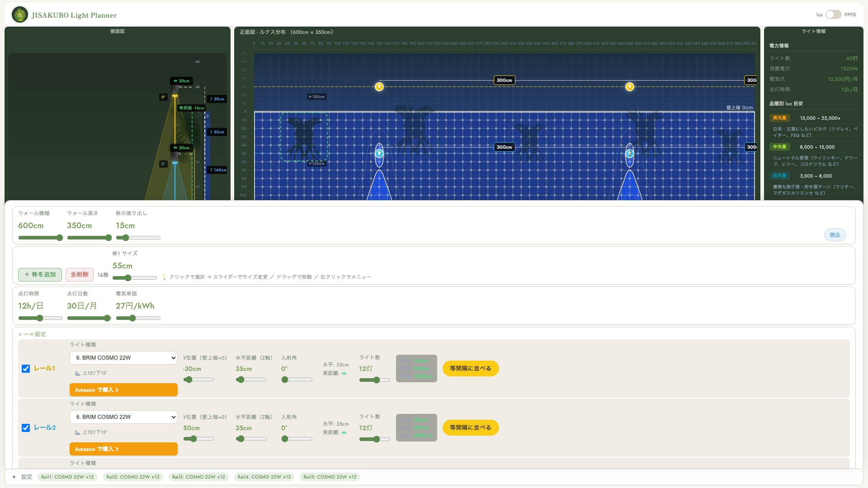Click the angle indicator icon beside Rail 2's 上15°/下15°
868x488 pixels.
click(77, 432)
